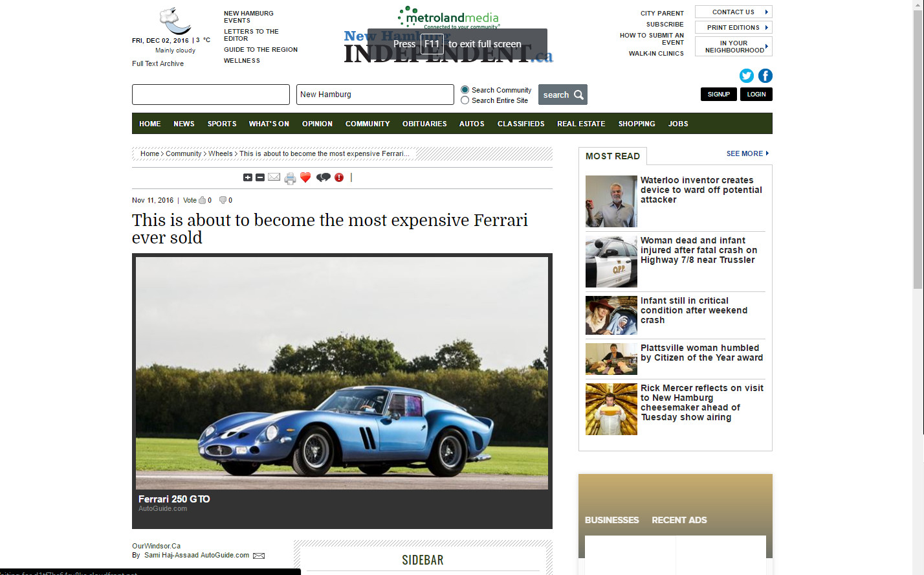Click the Metroland Media logo
Screen dimensions: 924x575
point(448,18)
